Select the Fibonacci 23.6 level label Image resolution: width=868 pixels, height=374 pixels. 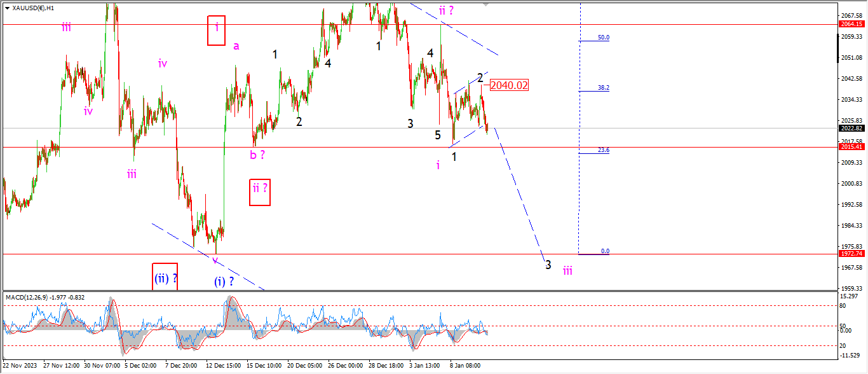point(604,150)
